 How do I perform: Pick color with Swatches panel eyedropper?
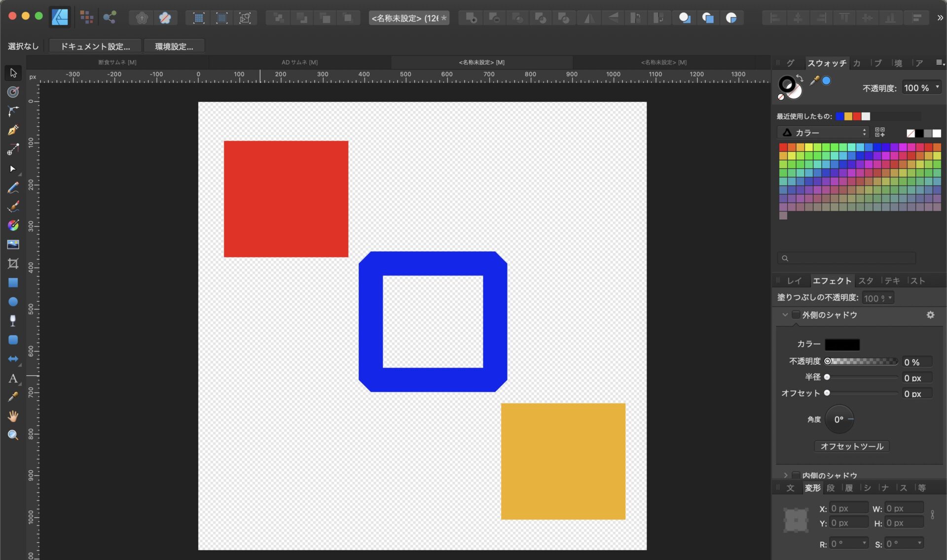[x=814, y=80]
